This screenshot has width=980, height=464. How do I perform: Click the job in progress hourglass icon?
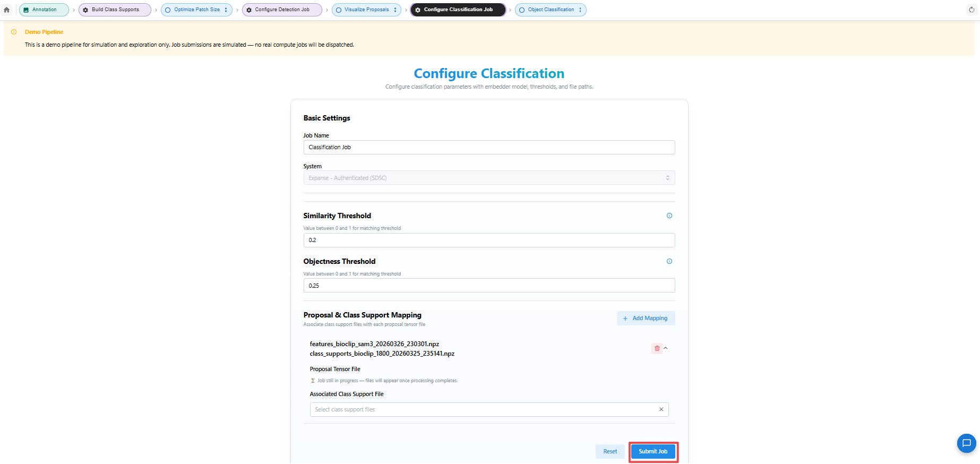[313, 381]
